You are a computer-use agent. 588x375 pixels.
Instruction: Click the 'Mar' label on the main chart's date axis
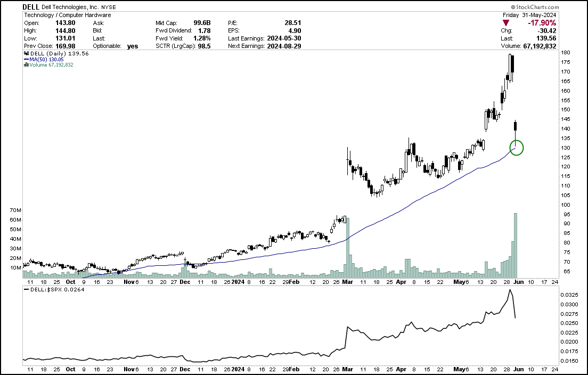[x=348, y=282]
